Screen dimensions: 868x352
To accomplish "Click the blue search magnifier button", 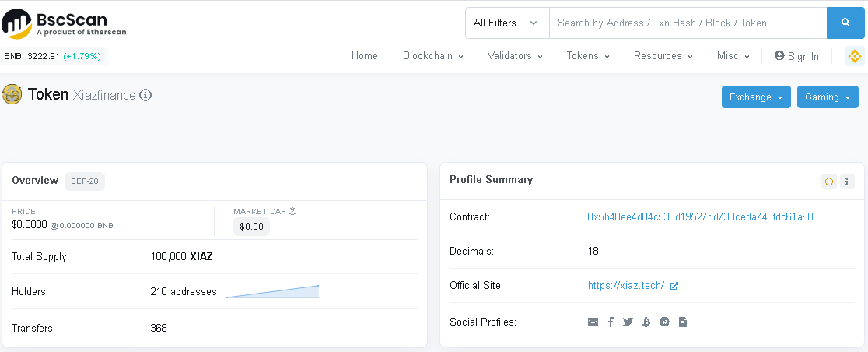I will pyautogui.click(x=845, y=23).
